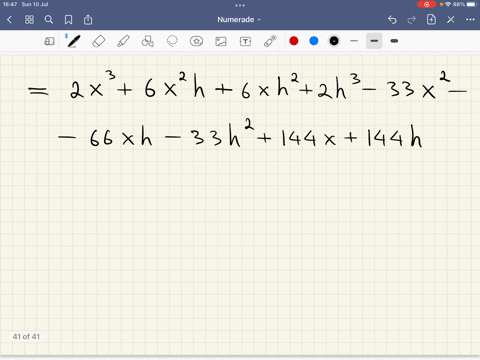This screenshot has width=480, height=360.
Task: Bookmark the current page
Action: coord(68,20)
